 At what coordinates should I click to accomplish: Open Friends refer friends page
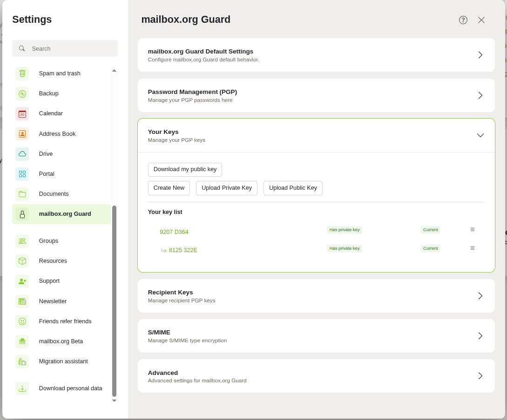(61, 321)
